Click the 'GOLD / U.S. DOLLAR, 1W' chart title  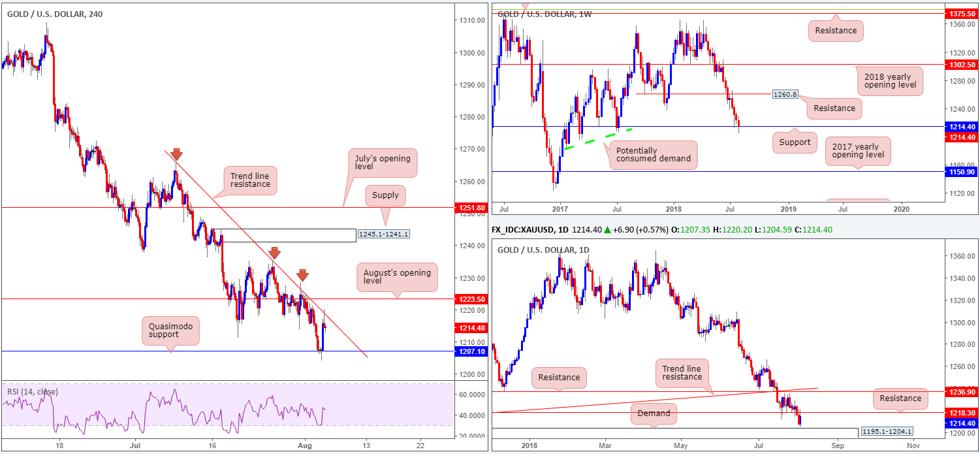coord(545,14)
